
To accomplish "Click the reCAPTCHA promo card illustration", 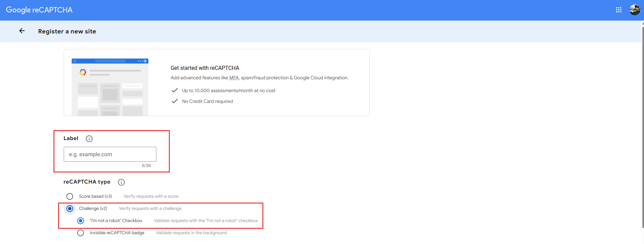I will coord(110,87).
